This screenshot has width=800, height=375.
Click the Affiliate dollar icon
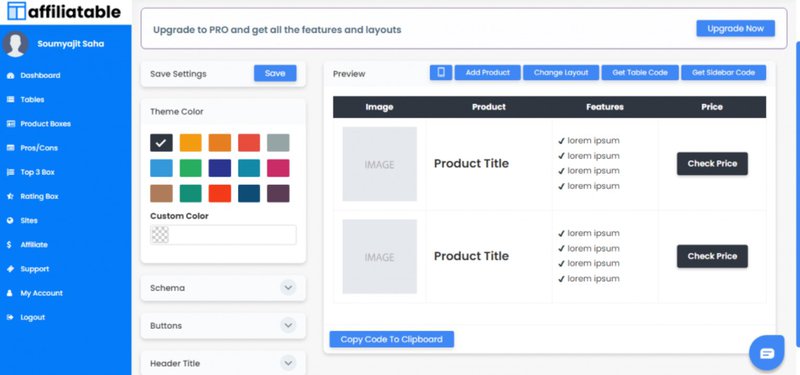[9, 245]
